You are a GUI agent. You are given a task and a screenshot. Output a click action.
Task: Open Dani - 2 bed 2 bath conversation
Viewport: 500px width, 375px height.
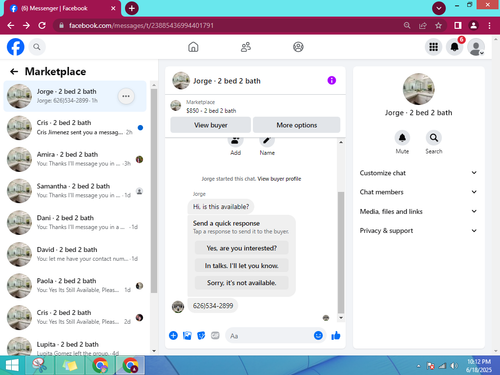(x=75, y=223)
